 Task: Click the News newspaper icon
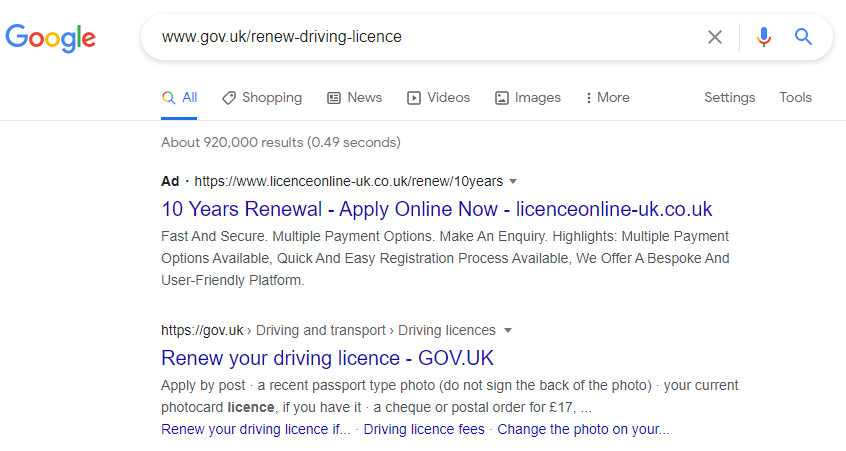[x=334, y=98]
